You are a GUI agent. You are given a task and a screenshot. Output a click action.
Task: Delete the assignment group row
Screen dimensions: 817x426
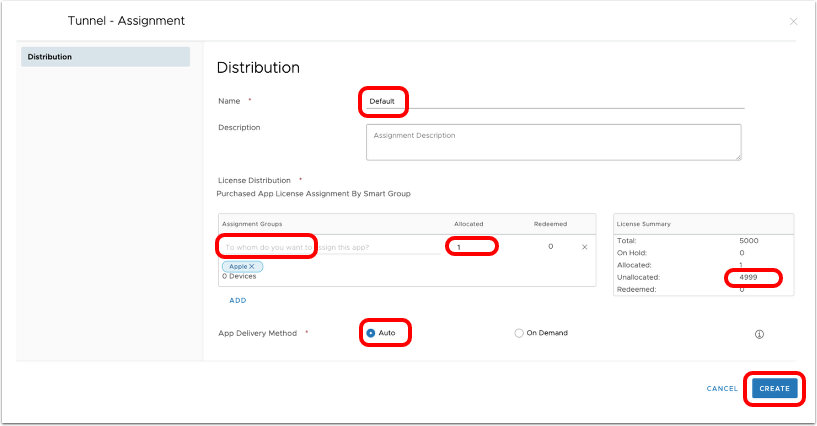[x=585, y=246]
